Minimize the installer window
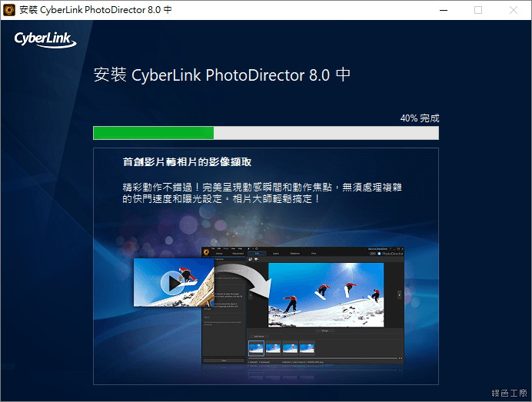Viewport: 532px width, 402px height. pyautogui.click(x=444, y=10)
